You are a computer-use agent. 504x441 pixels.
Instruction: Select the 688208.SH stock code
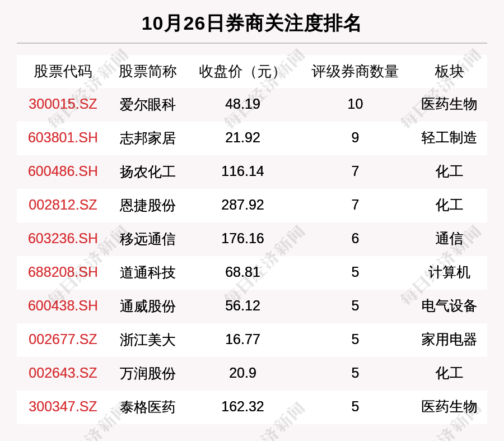(63, 272)
